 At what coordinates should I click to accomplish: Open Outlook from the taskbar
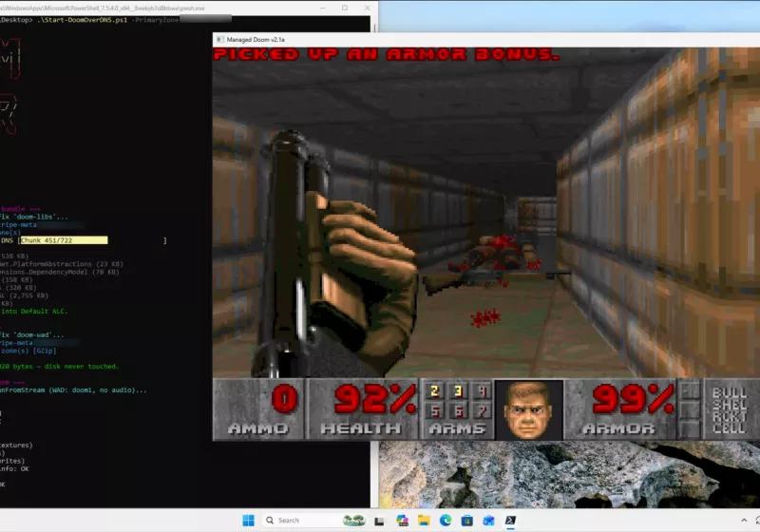click(x=488, y=520)
